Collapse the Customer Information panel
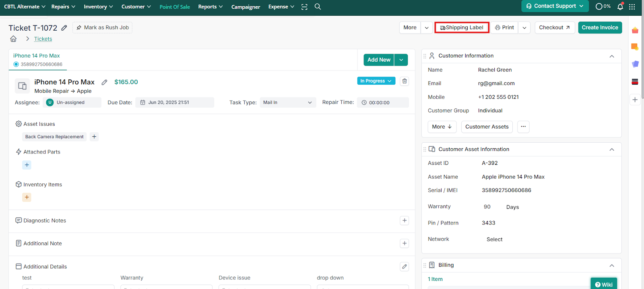The width and height of the screenshot is (644, 289). pyautogui.click(x=612, y=56)
